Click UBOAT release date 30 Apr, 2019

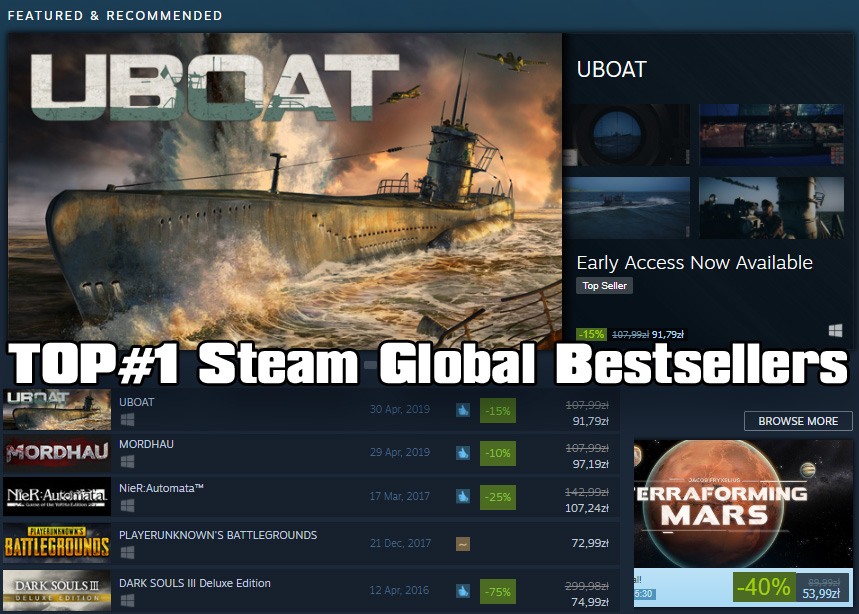[x=399, y=409]
